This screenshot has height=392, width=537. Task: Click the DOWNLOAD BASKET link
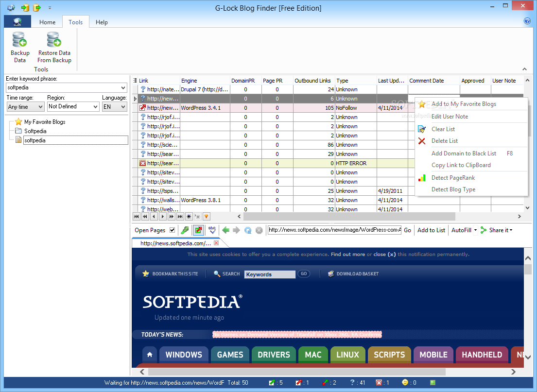[x=353, y=274]
